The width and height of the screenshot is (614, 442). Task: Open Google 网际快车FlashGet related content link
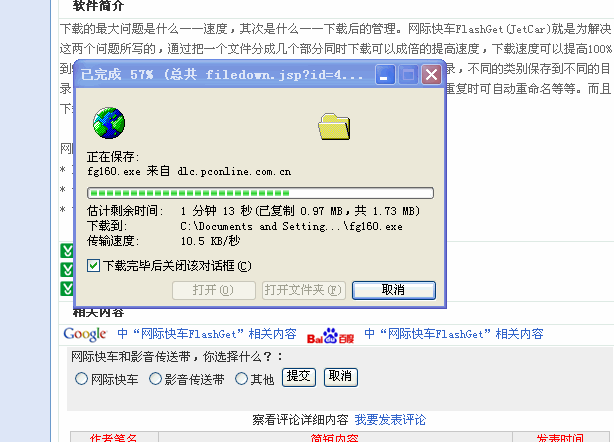pos(207,334)
